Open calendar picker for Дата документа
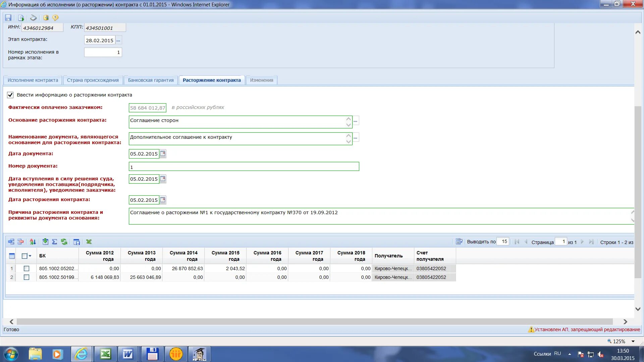The height and width of the screenshot is (362, 644). tap(163, 154)
